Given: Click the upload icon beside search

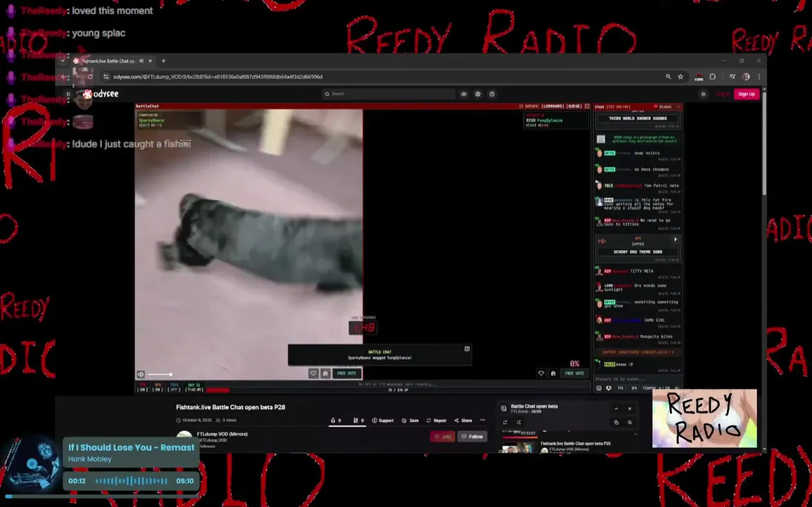Looking at the screenshot, I should (x=464, y=94).
